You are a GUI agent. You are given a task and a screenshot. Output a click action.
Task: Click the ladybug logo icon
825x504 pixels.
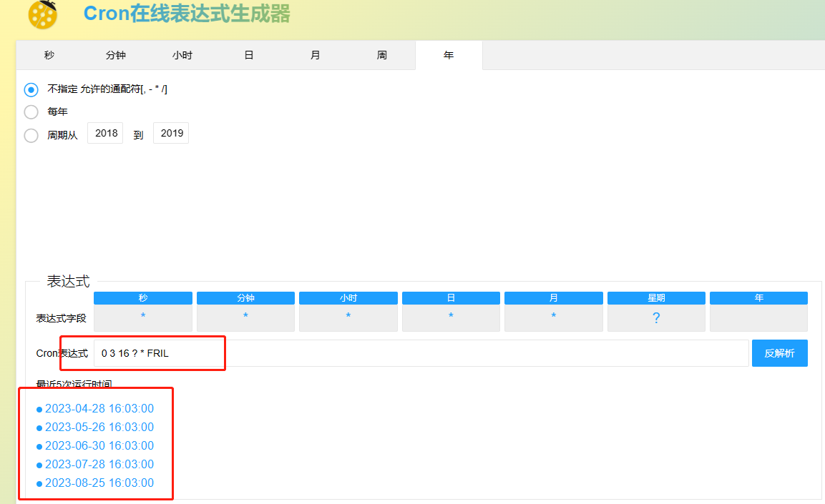tap(41, 14)
